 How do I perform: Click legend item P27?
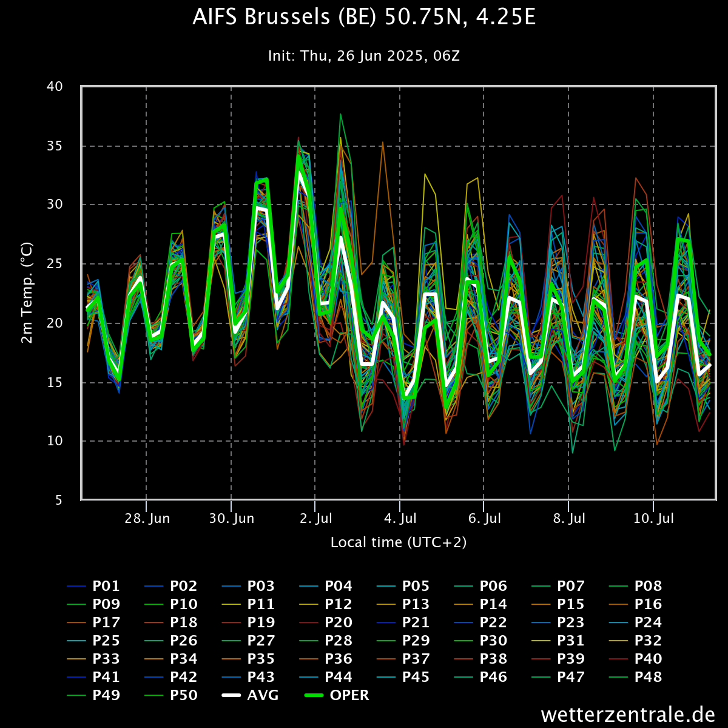pyautogui.click(x=249, y=641)
